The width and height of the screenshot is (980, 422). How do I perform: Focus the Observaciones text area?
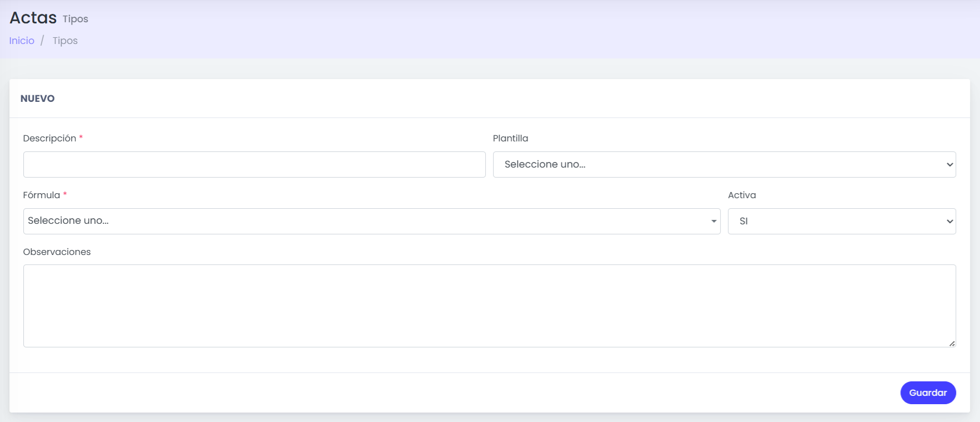coord(490,306)
